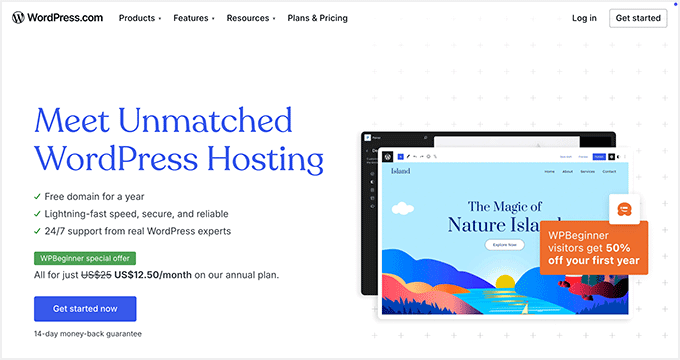The height and width of the screenshot is (360, 680).
Task: Click the WPBeginner mascot icon
Action: [x=624, y=209]
